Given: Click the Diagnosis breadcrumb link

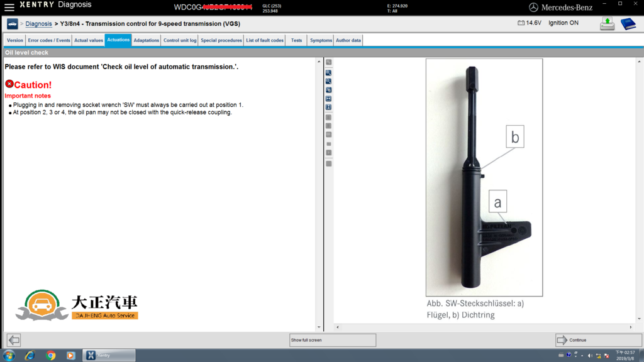Looking at the screenshot, I should (x=38, y=24).
